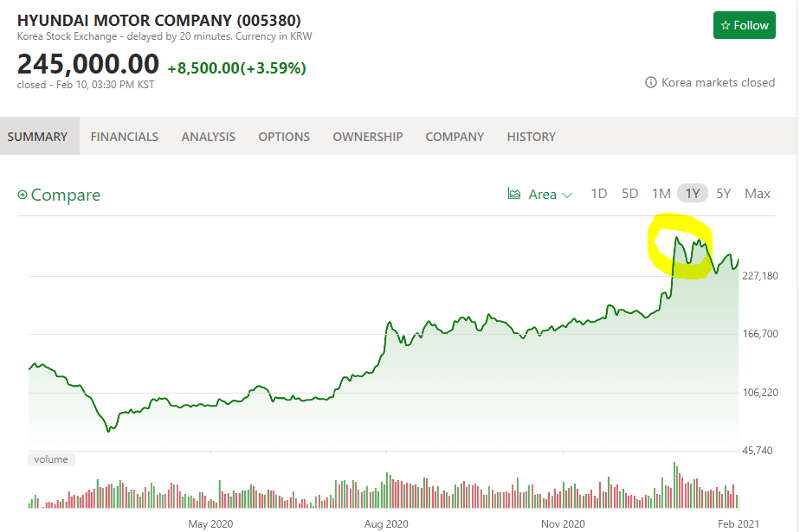Open the Analysis tab

point(208,137)
